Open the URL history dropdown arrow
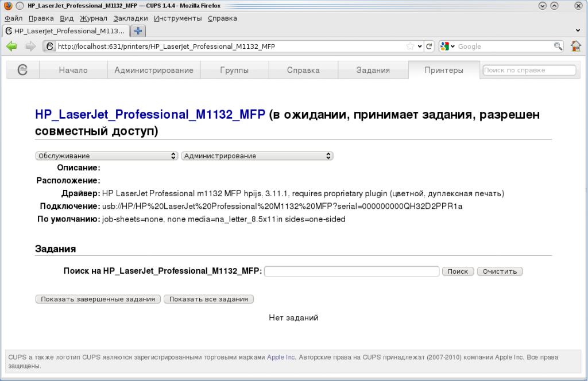 420,46
